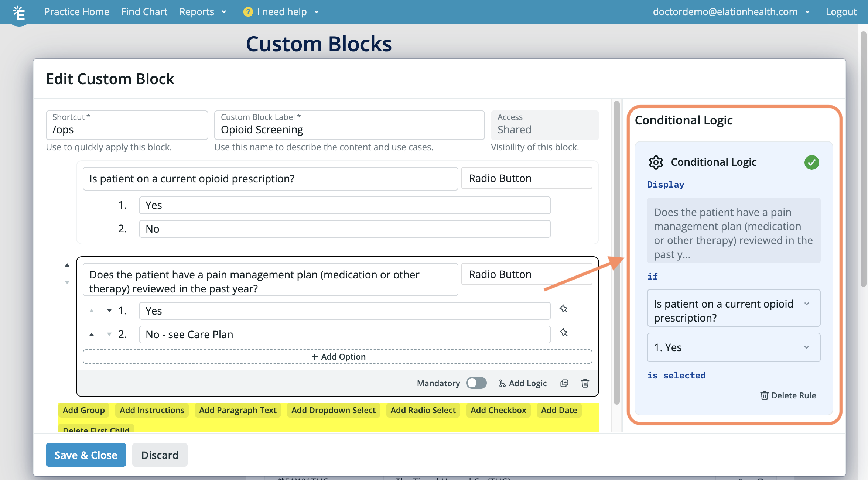Pin the 'No - see Care Plan' option
Viewport: 868px width, 480px height.
click(564, 333)
